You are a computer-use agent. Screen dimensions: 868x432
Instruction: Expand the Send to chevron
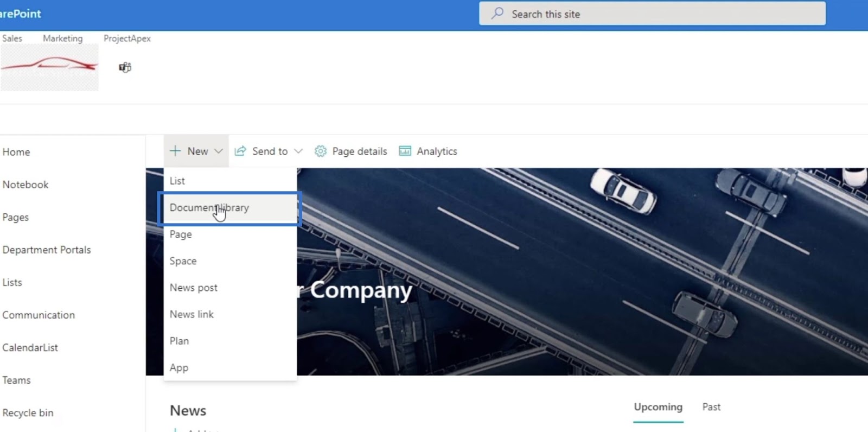point(298,151)
